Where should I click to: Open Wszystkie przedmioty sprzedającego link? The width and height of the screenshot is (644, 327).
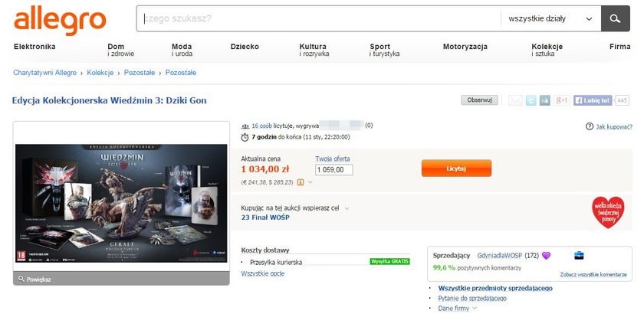tap(495, 289)
